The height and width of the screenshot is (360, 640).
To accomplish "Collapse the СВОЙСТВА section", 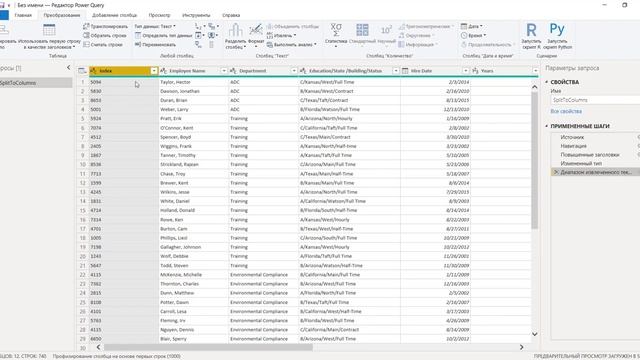I will coord(547,82).
